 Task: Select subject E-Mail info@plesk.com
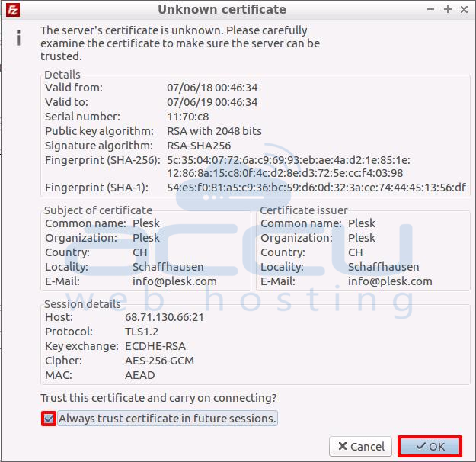click(175, 281)
